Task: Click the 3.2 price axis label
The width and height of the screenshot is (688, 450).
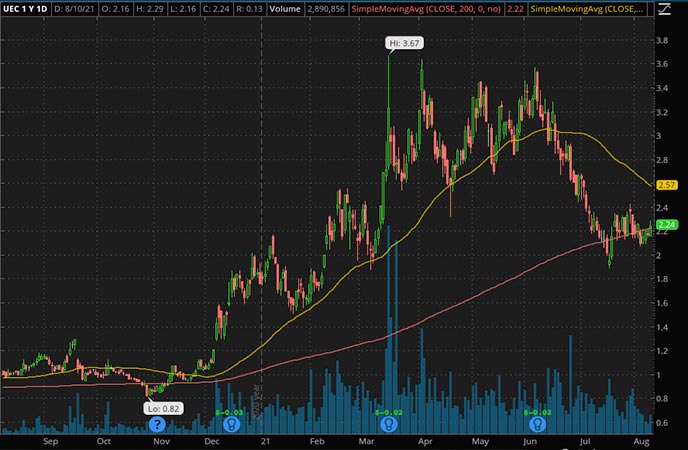Action: click(662, 112)
